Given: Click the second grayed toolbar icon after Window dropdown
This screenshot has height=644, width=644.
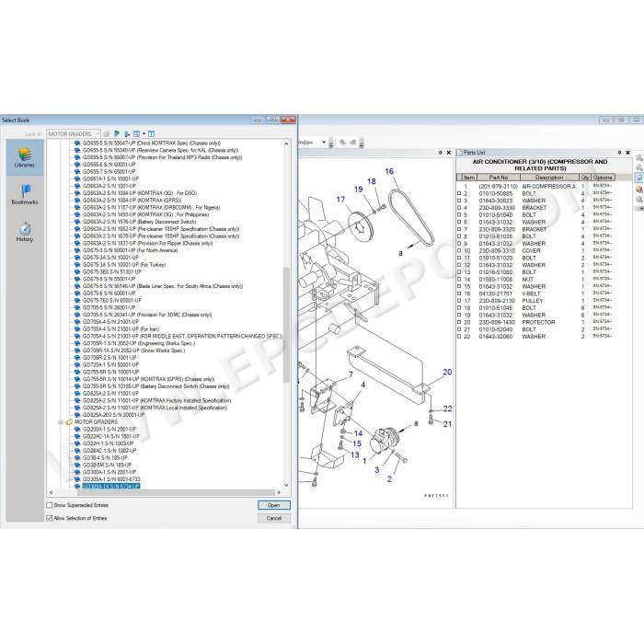Looking at the screenshot, I should click(x=352, y=143).
